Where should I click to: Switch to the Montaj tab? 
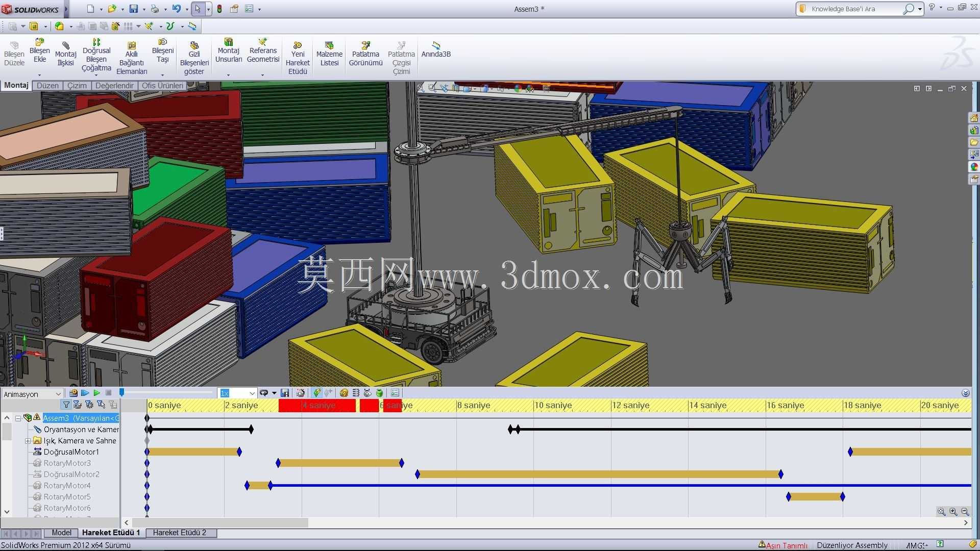point(16,85)
